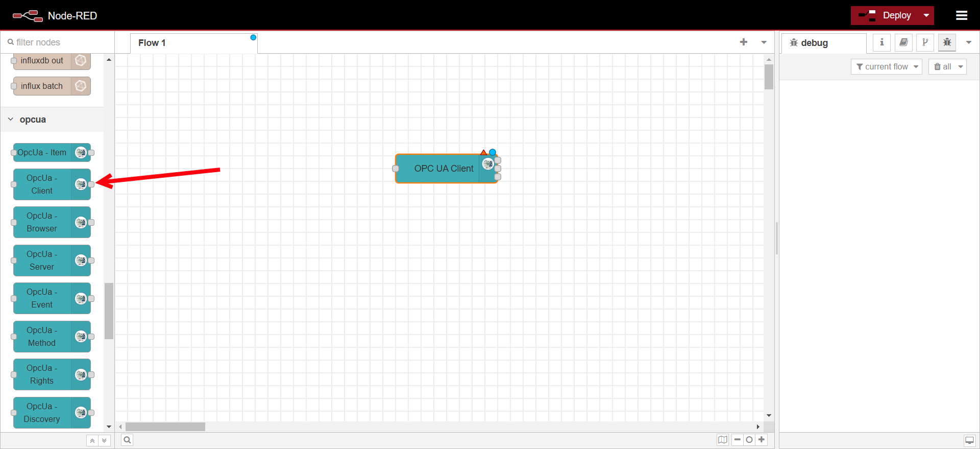This screenshot has height=449, width=980.
Task: Open debug in new window icon
Action: click(x=969, y=440)
